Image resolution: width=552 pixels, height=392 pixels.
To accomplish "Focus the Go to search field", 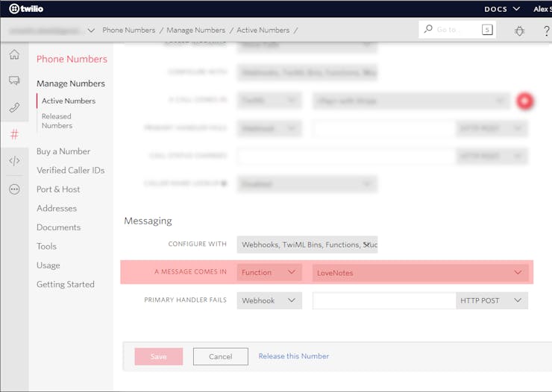I will tap(457, 30).
